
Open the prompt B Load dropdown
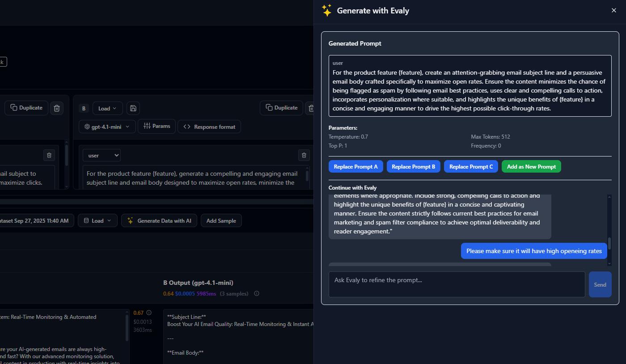(107, 108)
